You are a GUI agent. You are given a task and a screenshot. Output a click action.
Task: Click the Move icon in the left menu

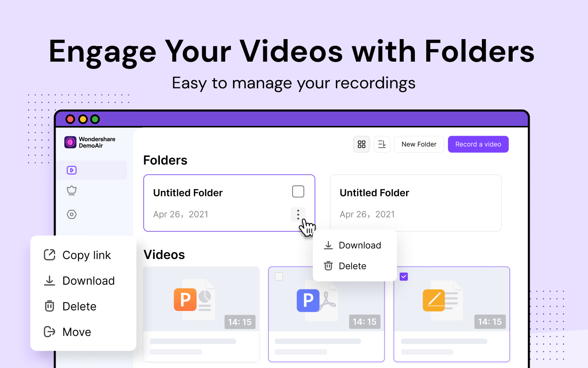coord(49,332)
